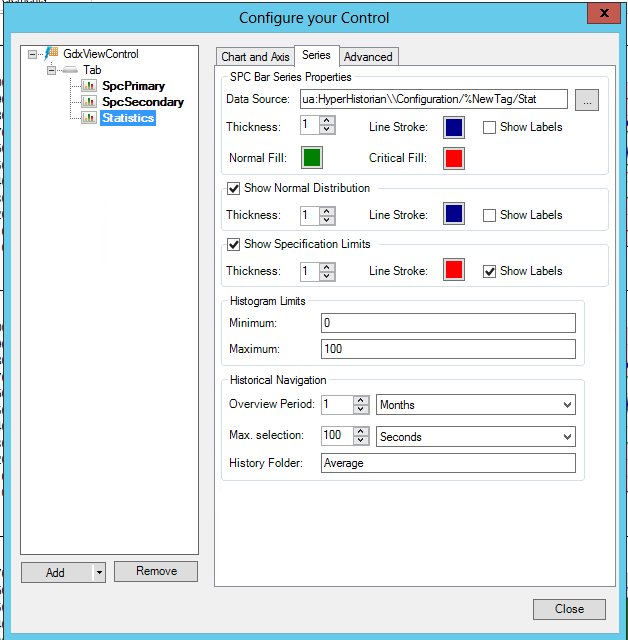Screen dimensions: 628x640
Task: Click the Statistics chart icon in tree
Action: (x=89, y=118)
